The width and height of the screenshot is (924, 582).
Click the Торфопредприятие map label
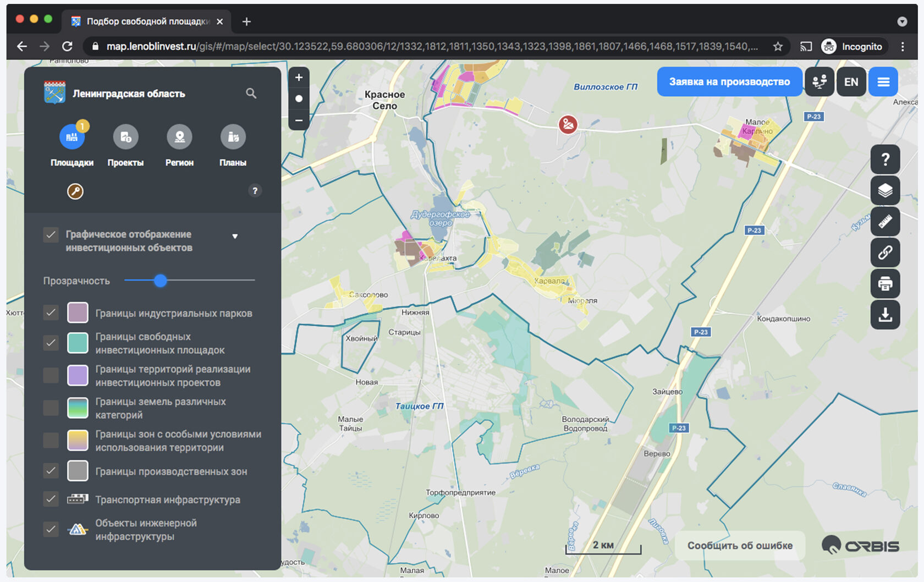pyautogui.click(x=460, y=492)
